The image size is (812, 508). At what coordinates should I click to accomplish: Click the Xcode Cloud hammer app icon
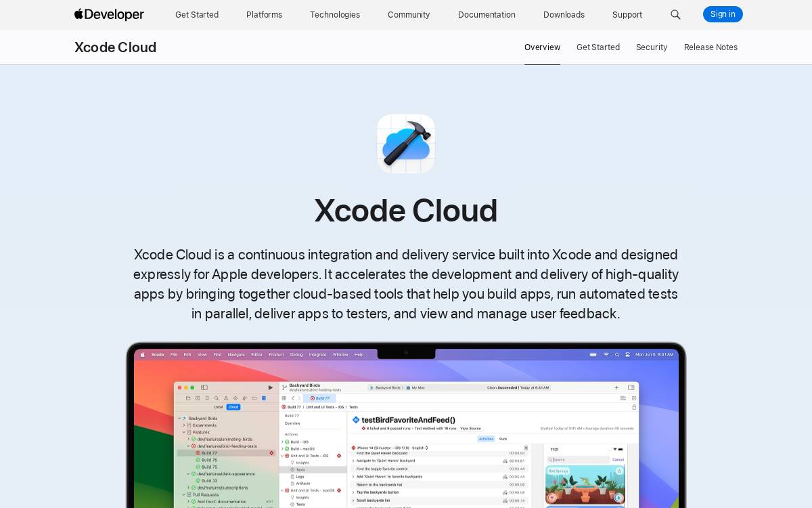click(406, 144)
